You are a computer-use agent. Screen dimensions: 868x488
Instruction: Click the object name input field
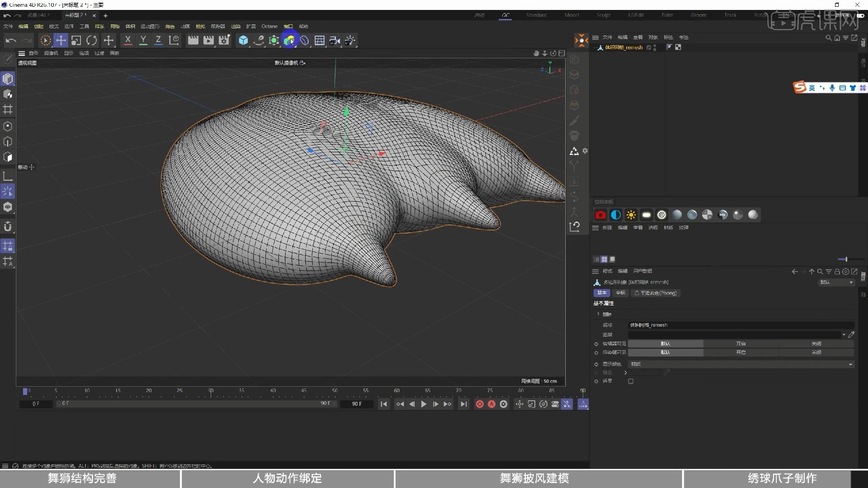[x=741, y=325]
